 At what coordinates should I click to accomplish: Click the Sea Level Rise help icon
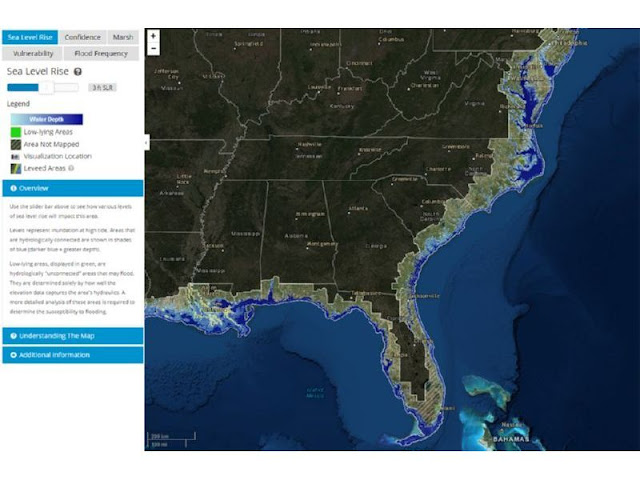[77, 72]
